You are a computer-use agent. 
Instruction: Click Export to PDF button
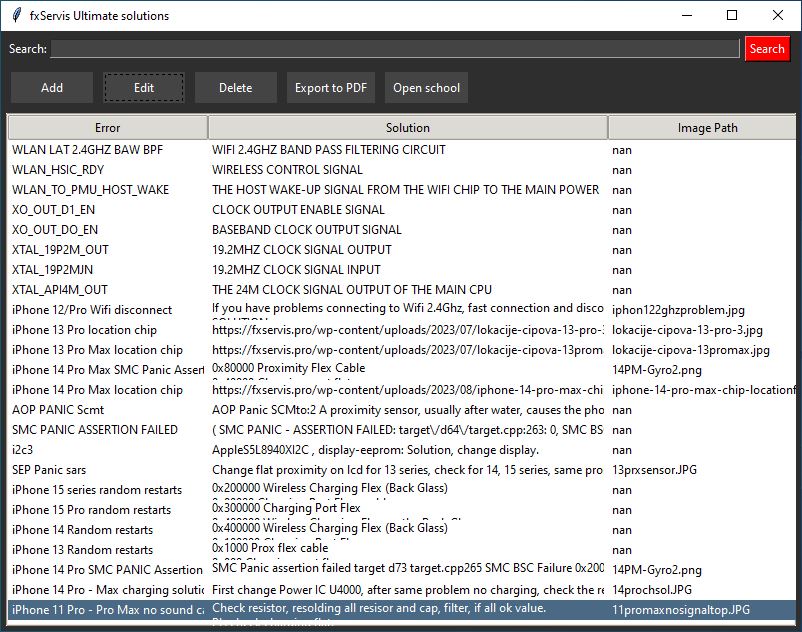(x=331, y=87)
